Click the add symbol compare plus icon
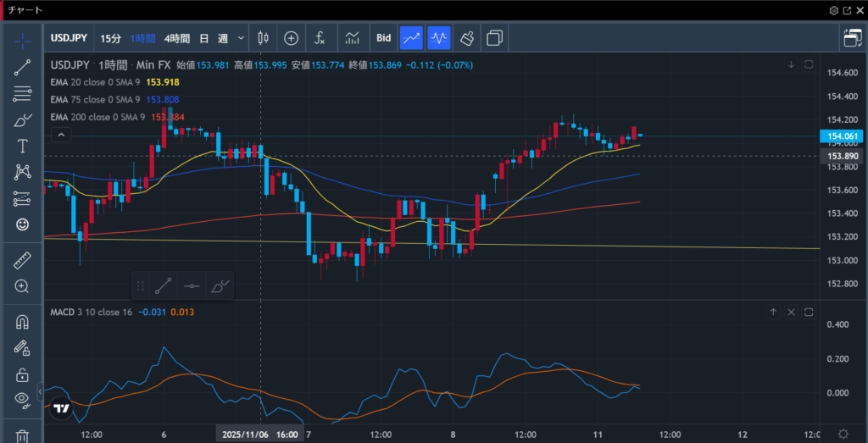868x443 pixels. click(x=291, y=38)
